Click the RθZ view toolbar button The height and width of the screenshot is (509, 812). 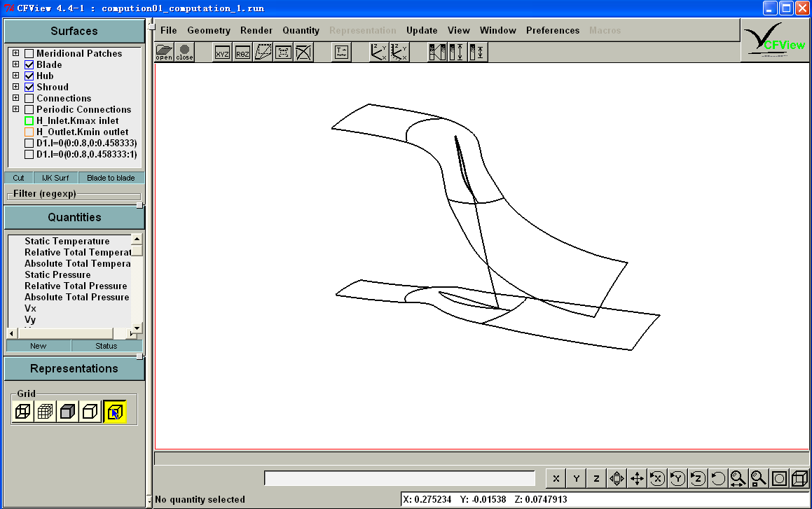coord(242,53)
